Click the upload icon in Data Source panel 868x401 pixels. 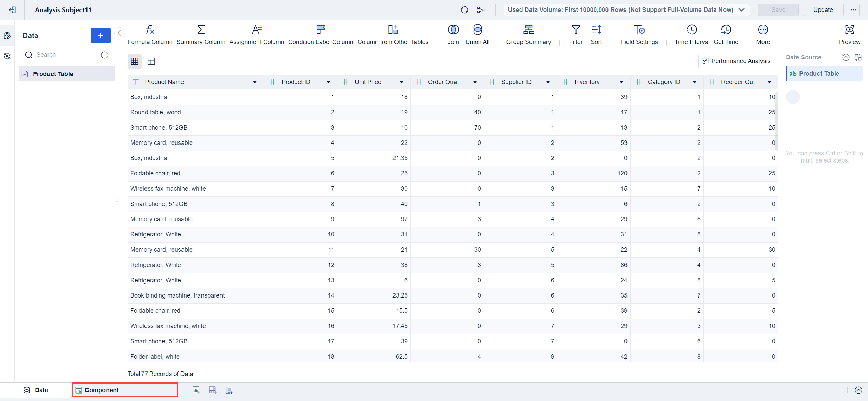point(846,57)
